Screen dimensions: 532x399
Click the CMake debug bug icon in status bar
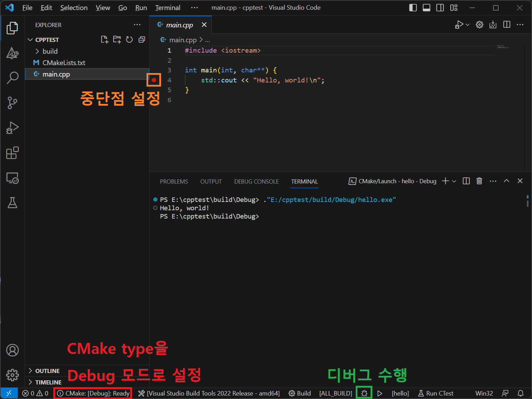364,393
